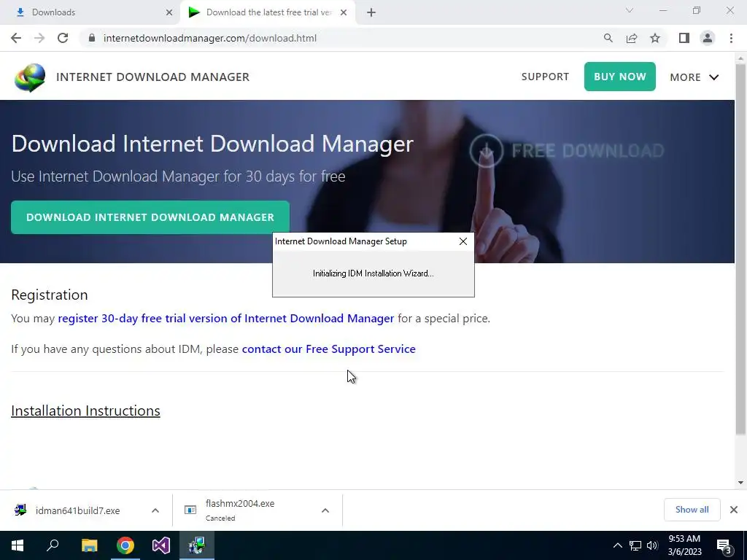
Task: Open the notification center icon
Action: tap(724, 546)
